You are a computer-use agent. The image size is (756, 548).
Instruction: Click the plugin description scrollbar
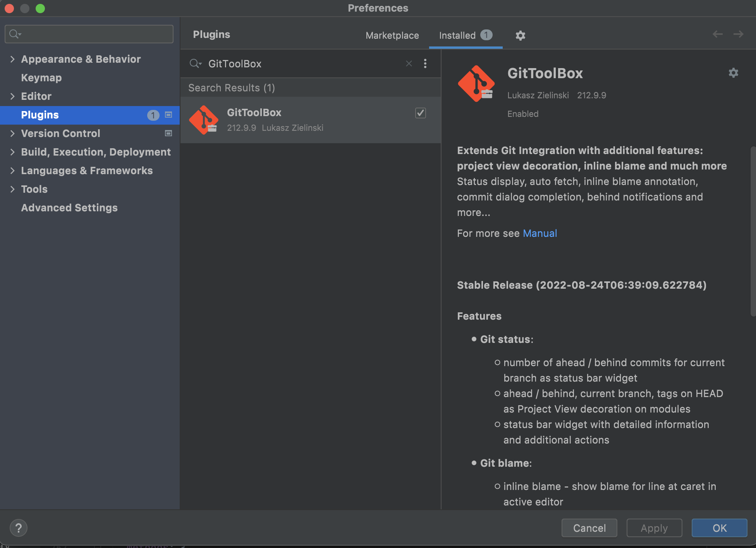click(753, 231)
